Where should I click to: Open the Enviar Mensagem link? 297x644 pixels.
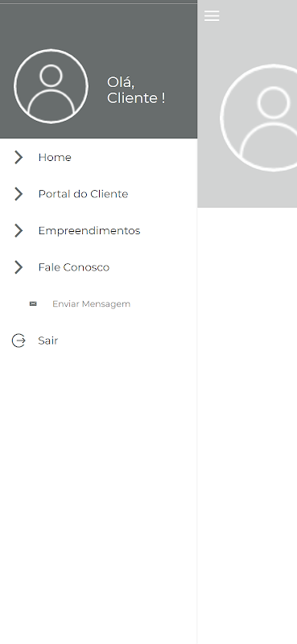tap(91, 304)
